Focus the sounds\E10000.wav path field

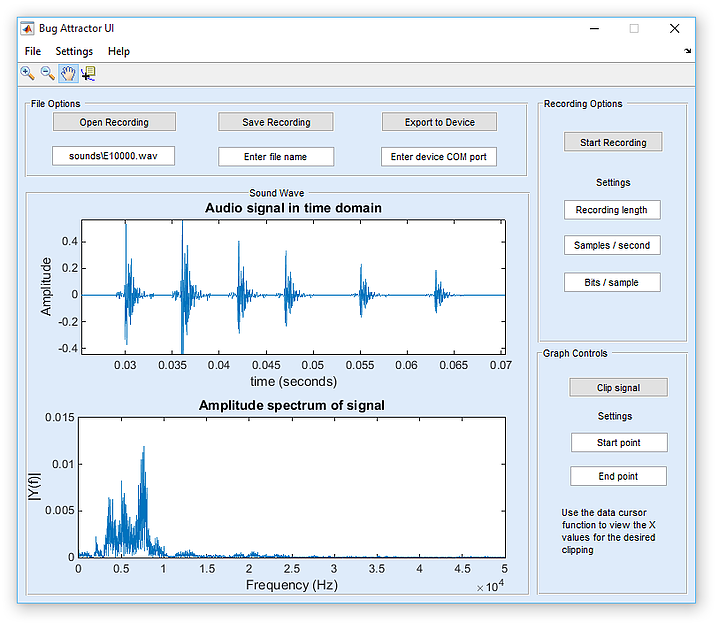click(113, 157)
